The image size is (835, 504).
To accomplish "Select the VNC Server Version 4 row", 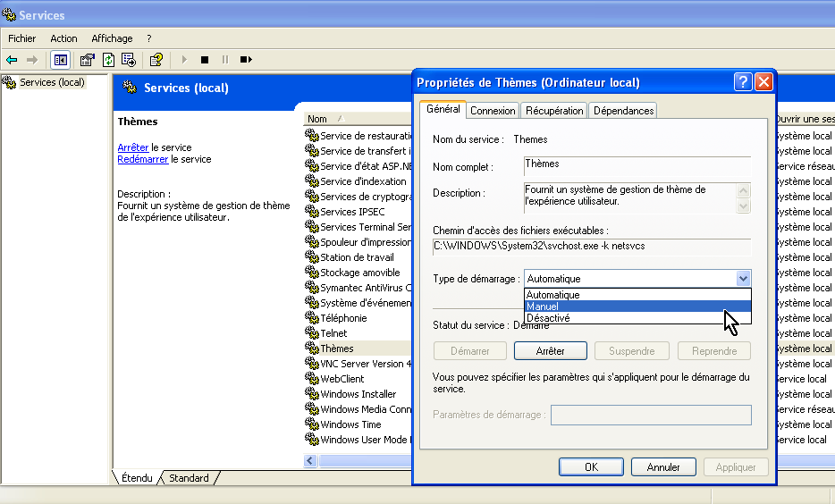I will coord(358,364).
